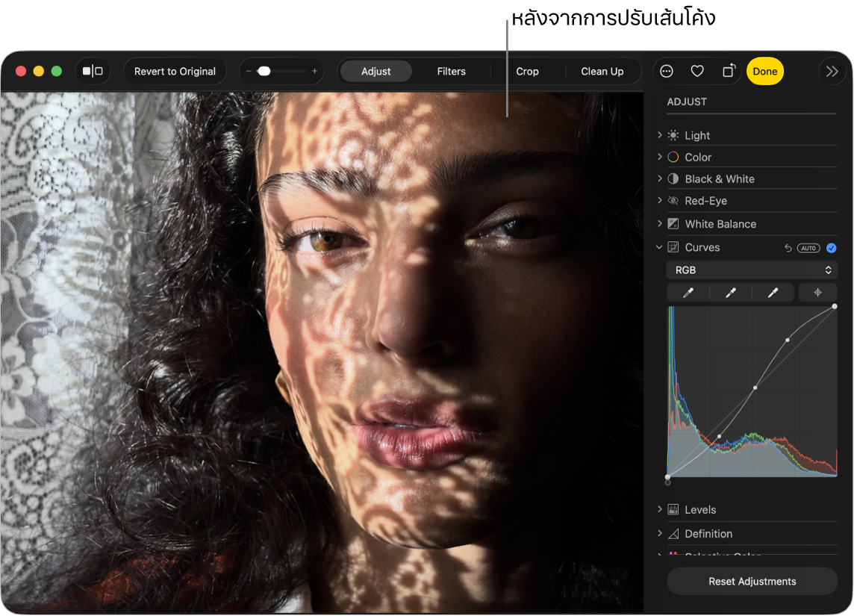Screen dimensions: 854x616
Task: Select the black point eyedropper
Action: (688, 293)
